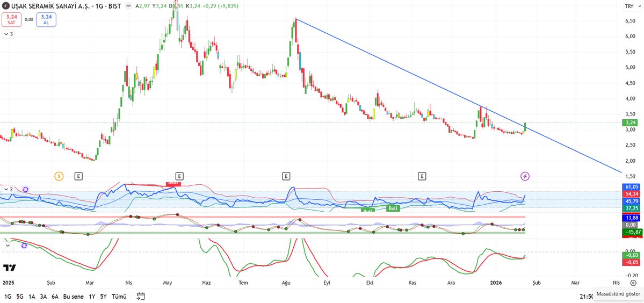The width and height of the screenshot is (644, 303).
Task: Open the E earnings marker near November
Action: click(422, 176)
